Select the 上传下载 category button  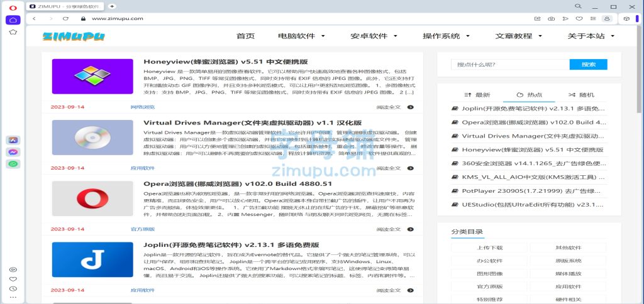(x=489, y=248)
